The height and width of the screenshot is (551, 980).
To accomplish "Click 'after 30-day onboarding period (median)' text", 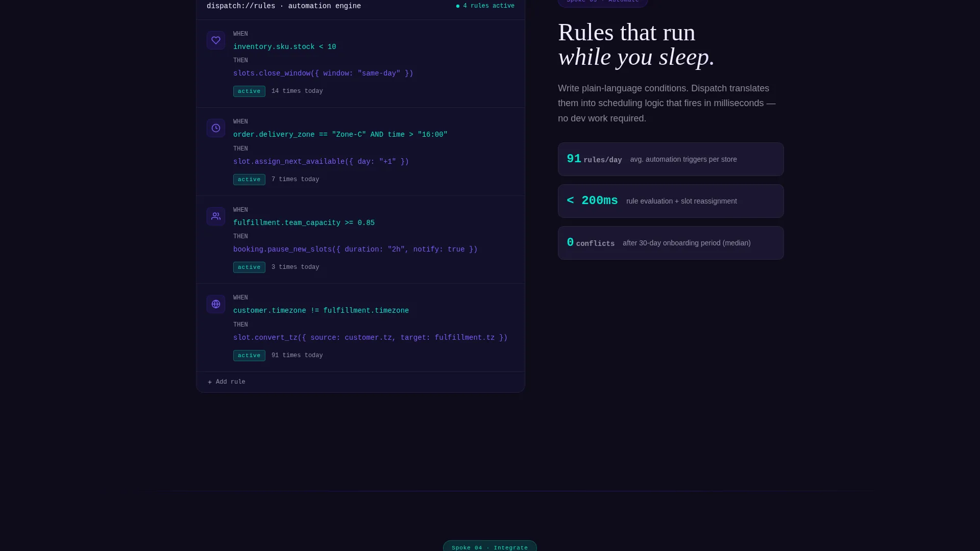I will tap(687, 243).
